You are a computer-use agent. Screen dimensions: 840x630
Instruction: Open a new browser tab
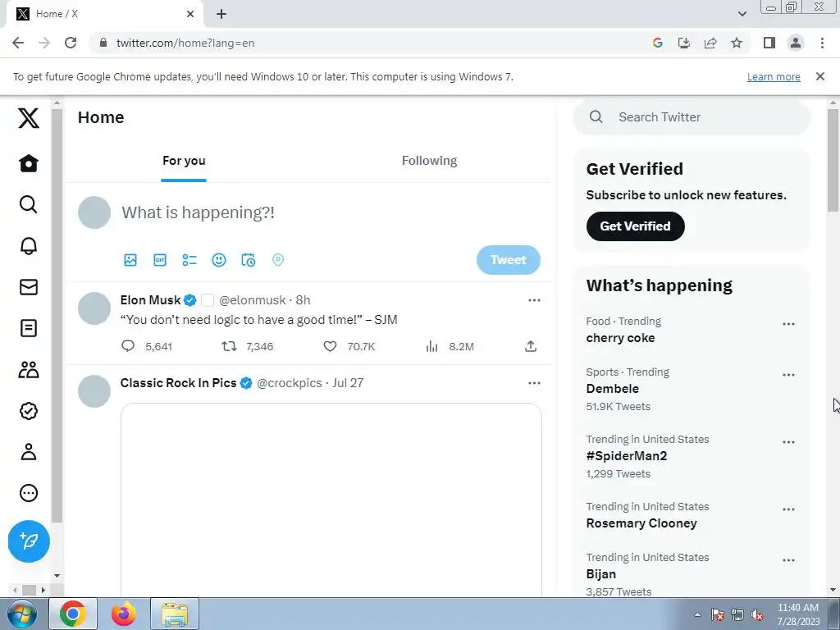221,14
